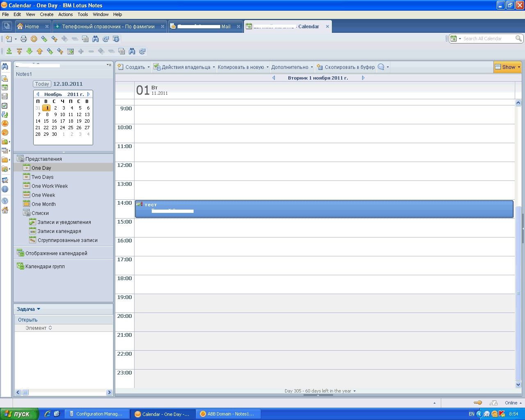
Task: Expand the Задача panel dropdown
Action: pos(28,309)
